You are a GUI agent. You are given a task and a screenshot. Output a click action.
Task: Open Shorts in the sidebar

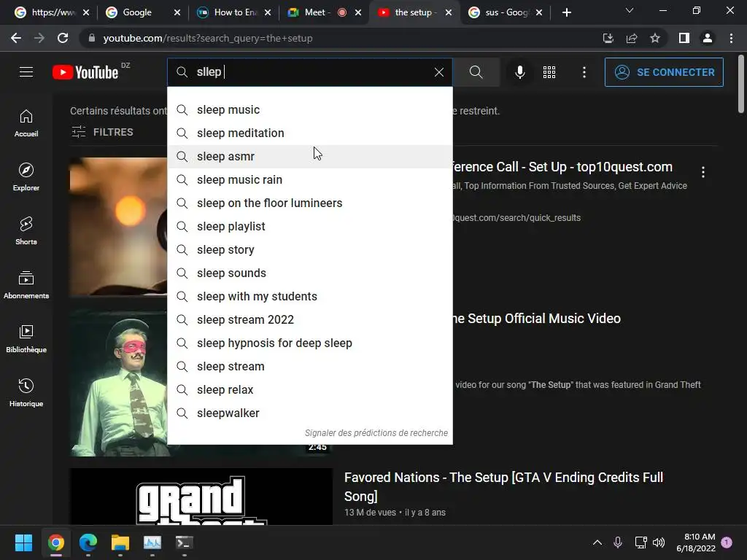[26, 231]
